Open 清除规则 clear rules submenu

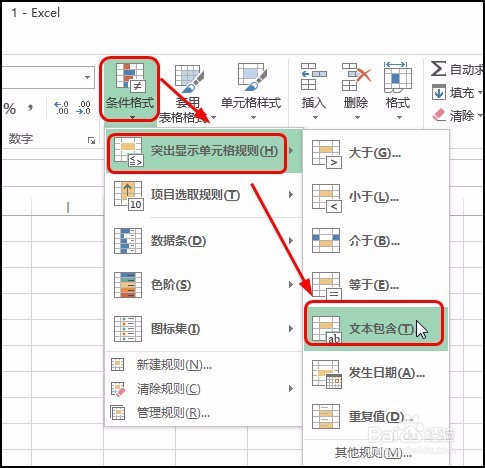pyautogui.click(x=204, y=389)
